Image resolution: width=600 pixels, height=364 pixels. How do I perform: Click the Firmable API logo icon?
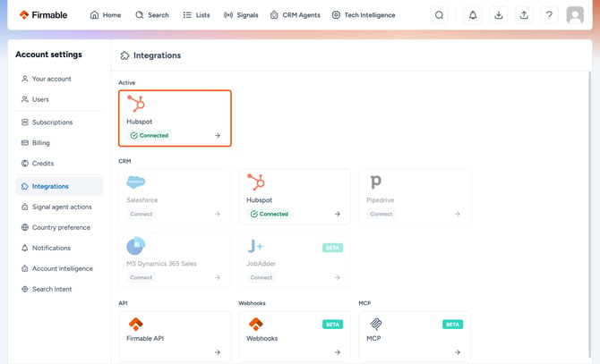(136, 325)
